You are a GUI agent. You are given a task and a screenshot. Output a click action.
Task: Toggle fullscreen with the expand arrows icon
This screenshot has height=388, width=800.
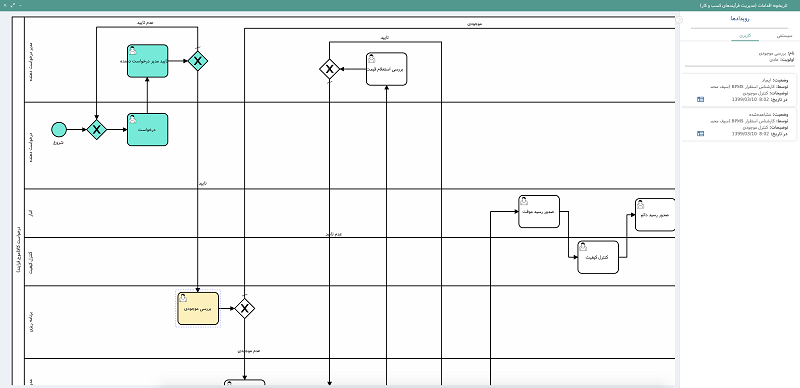tap(12, 5)
